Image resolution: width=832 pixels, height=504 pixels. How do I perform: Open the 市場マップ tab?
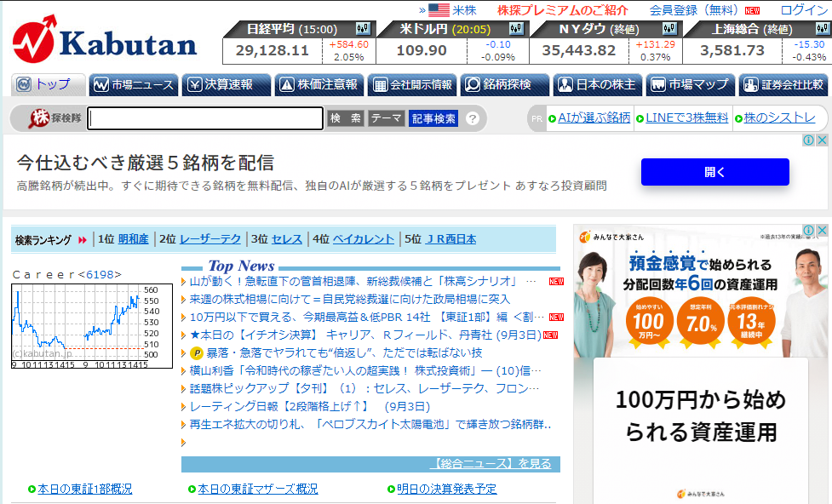(x=691, y=85)
